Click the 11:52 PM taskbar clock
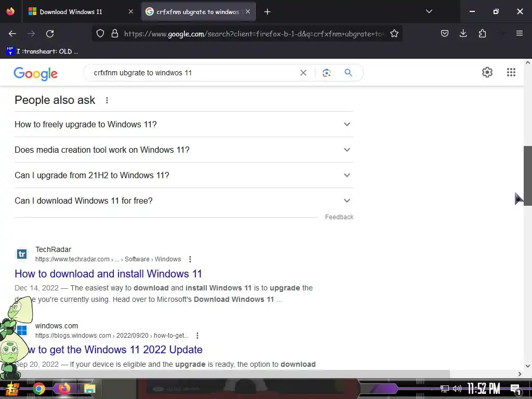Viewport: 532px width, 399px height. click(x=484, y=389)
